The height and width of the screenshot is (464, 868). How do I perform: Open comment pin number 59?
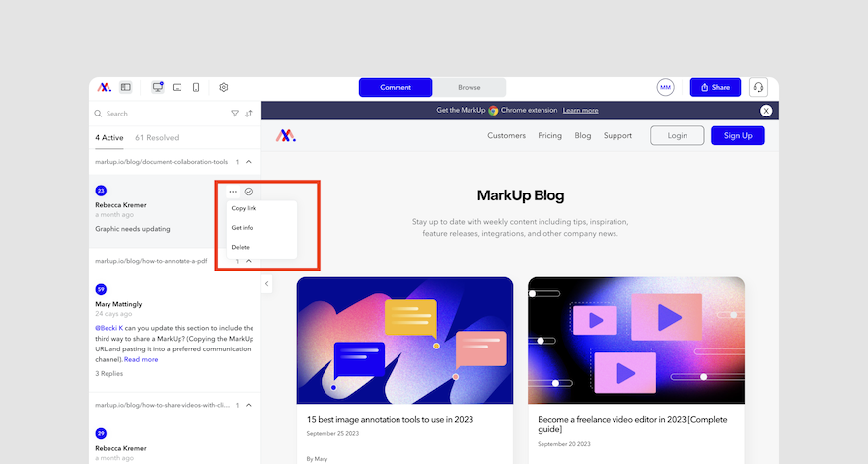(x=101, y=289)
